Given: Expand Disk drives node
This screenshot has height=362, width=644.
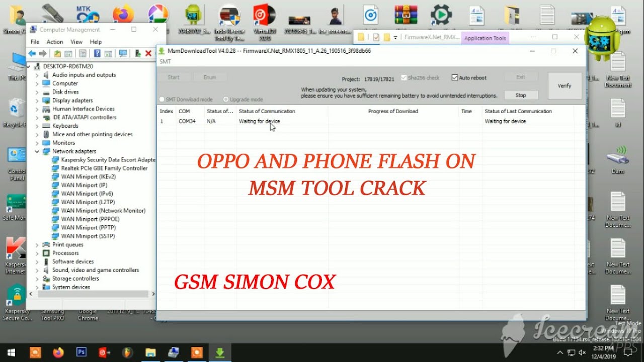Looking at the screenshot, I should tap(37, 92).
